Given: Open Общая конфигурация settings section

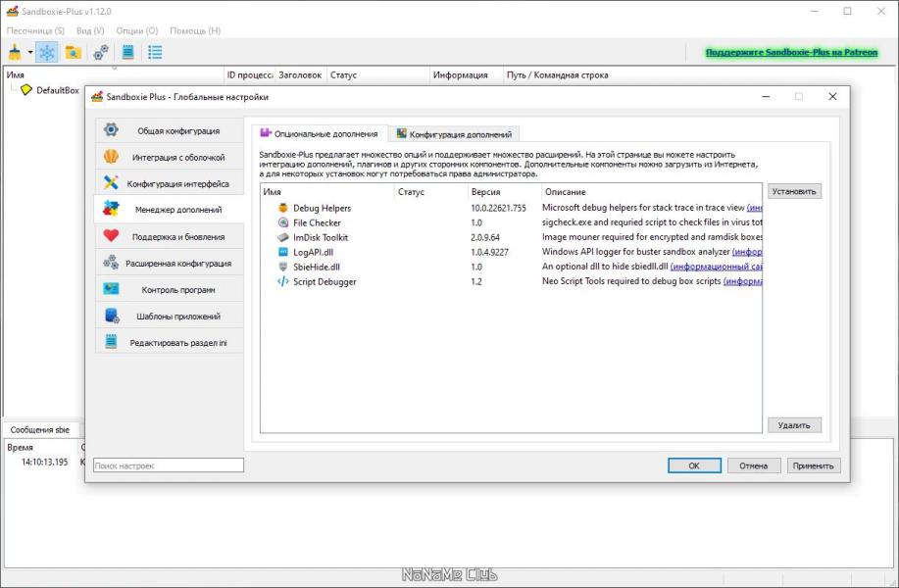Looking at the screenshot, I should pyautogui.click(x=170, y=130).
